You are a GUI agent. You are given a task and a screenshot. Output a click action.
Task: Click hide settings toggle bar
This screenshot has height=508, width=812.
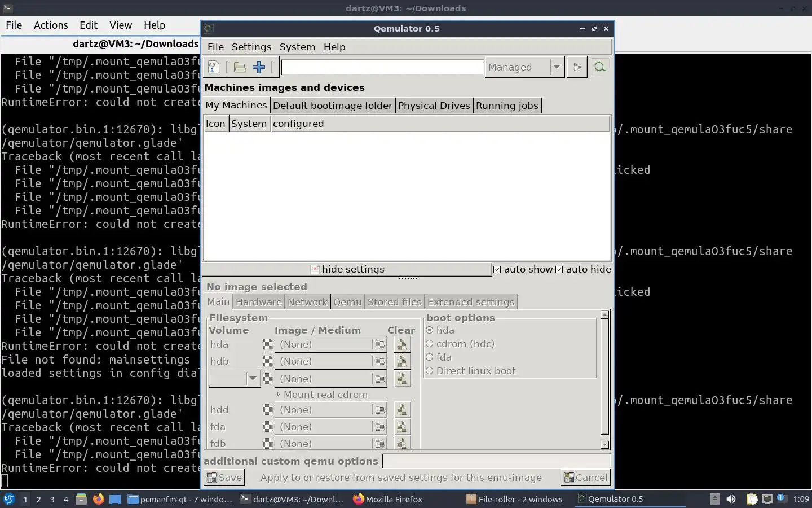(x=347, y=269)
